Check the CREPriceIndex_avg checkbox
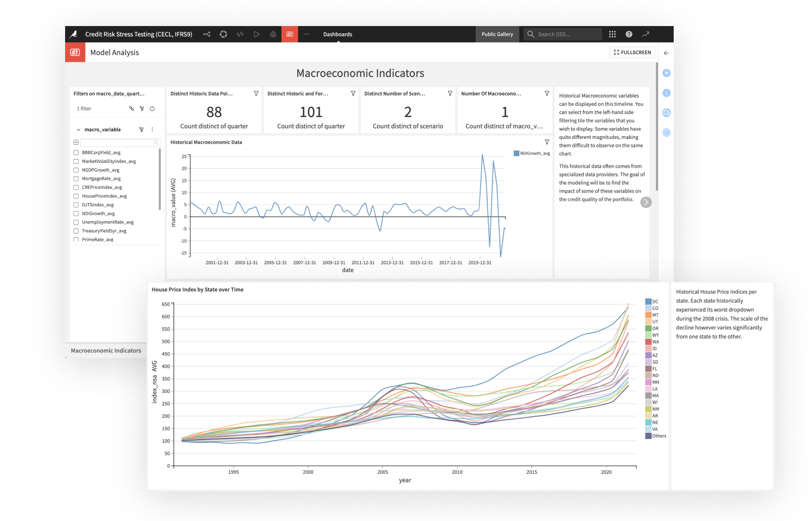This screenshot has height=521, width=812. 76,187
